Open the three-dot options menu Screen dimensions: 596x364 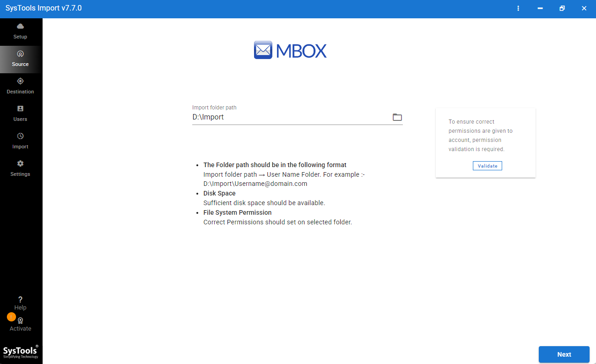[518, 8]
